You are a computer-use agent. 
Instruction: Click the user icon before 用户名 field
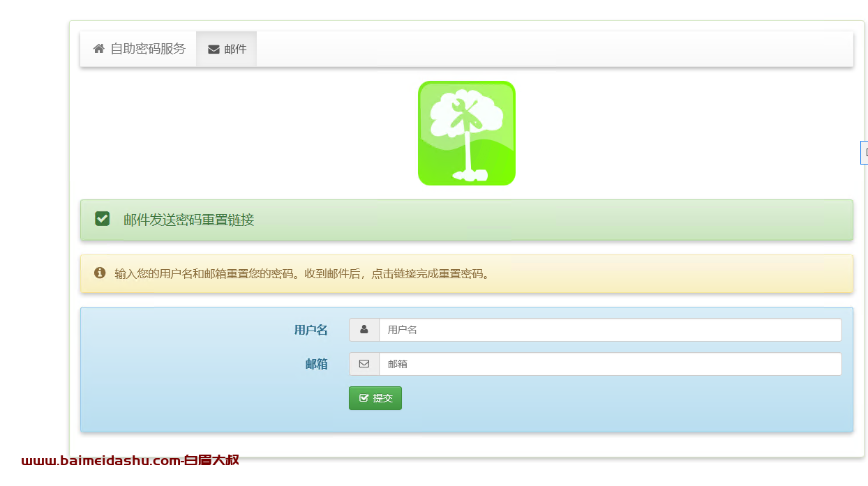tap(364, 330)
